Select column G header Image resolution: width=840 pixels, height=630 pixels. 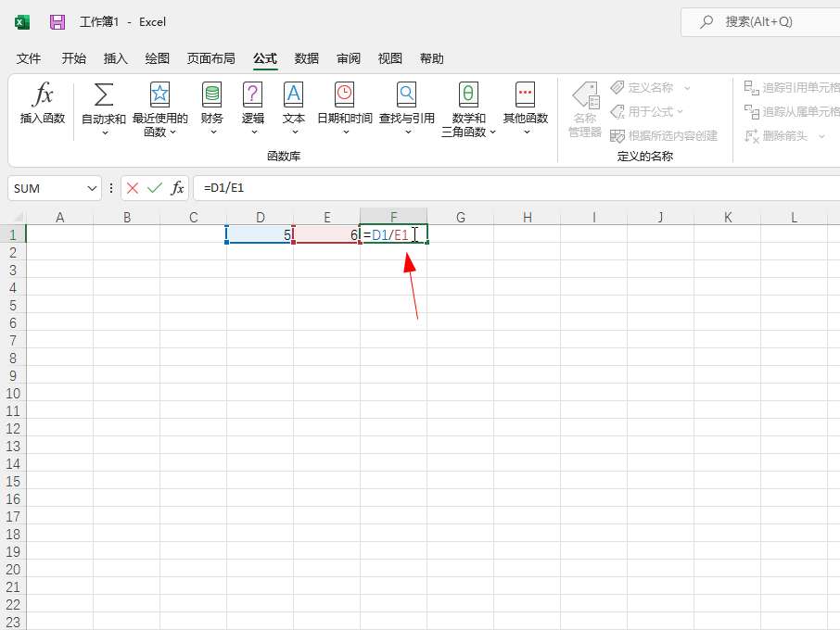tap(460, 217)
